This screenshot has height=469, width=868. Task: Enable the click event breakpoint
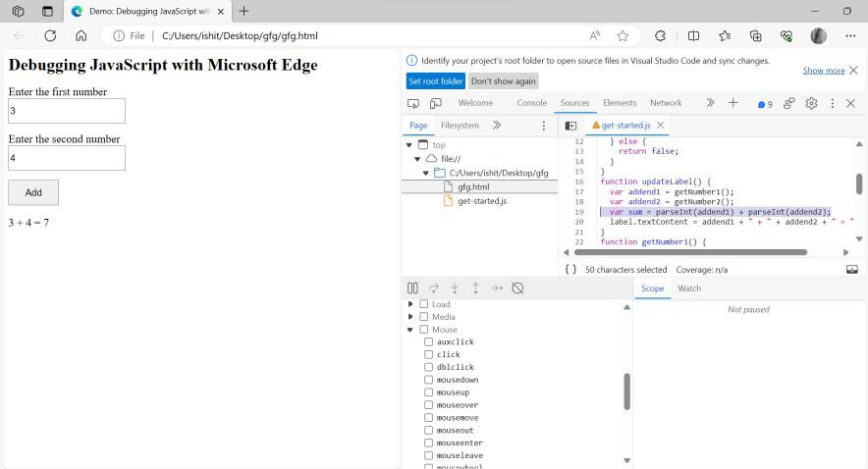click(x=428, y=354)
